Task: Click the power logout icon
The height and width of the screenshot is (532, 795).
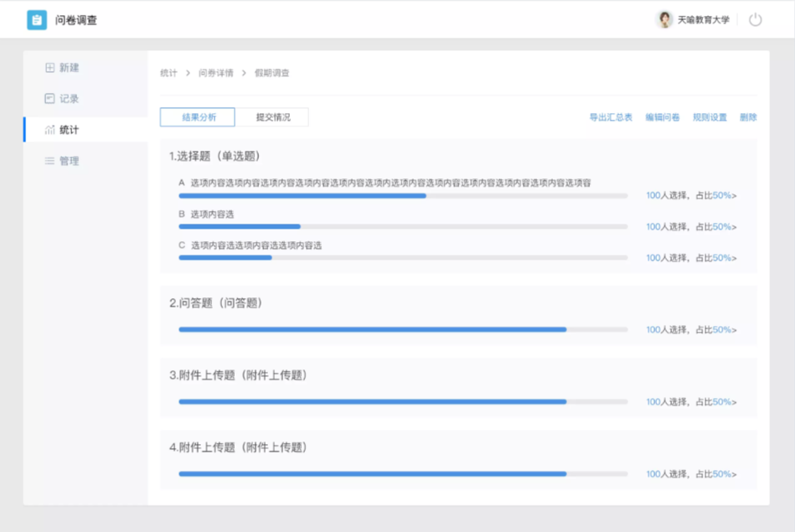Action: [755, 20]
